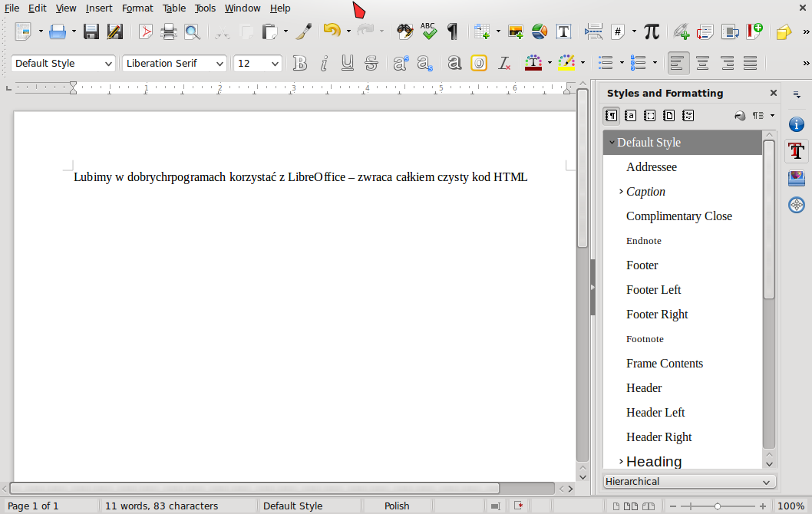Toggle superscript formatting
812x514 pixels.
[401, 63]
